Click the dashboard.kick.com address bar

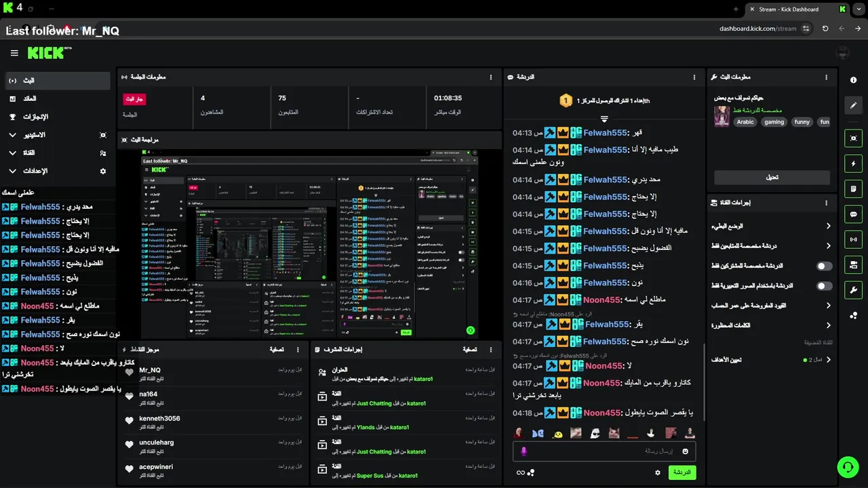[757, 28]
